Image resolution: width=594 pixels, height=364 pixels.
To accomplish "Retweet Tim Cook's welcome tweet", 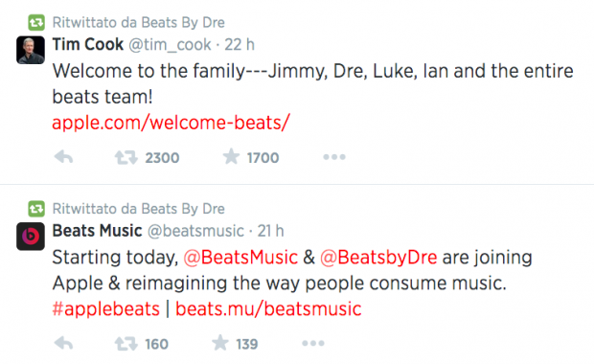I will coord(126,157).
